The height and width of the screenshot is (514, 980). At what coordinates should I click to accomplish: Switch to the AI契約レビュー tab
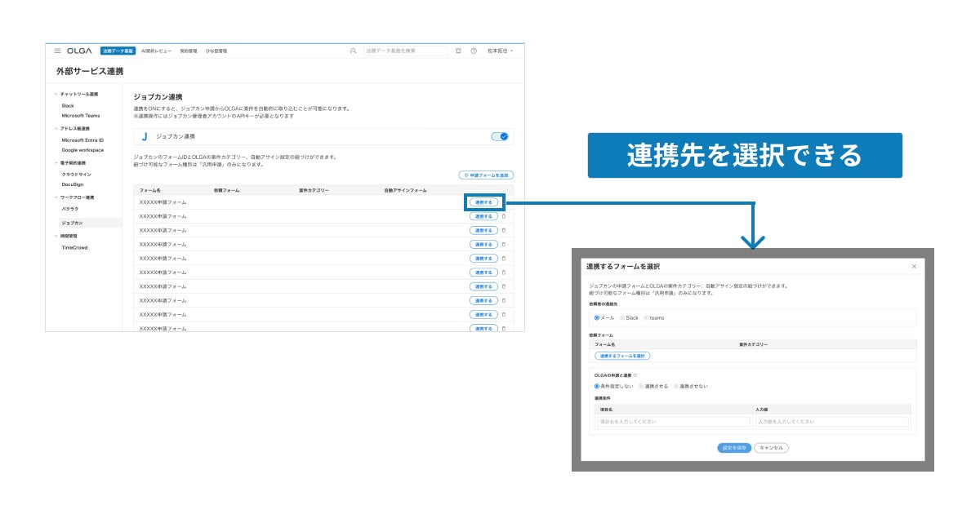click(x=157, y=51)
